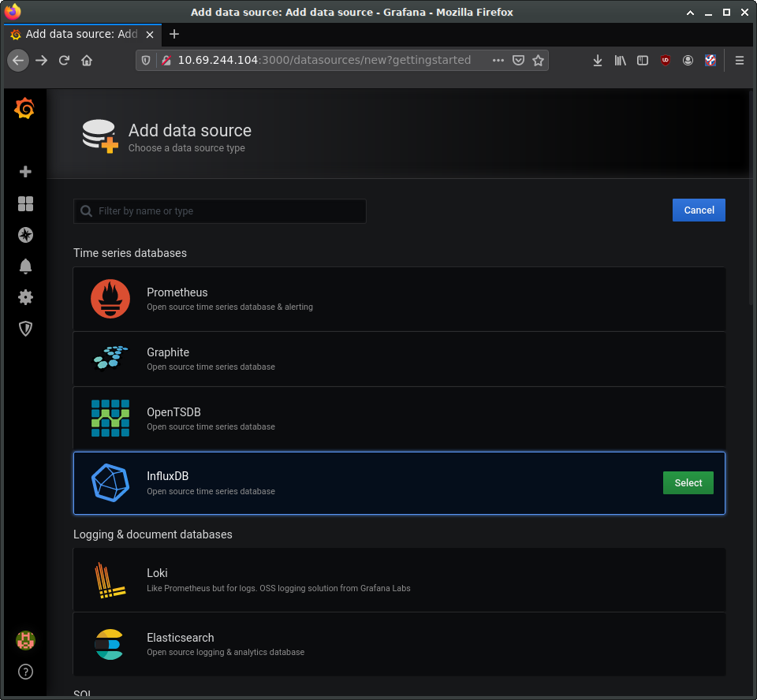This screenshot has width=757, height=700.
Task: Click the 'Time series databases' heading
Action: tap(130, 253)
